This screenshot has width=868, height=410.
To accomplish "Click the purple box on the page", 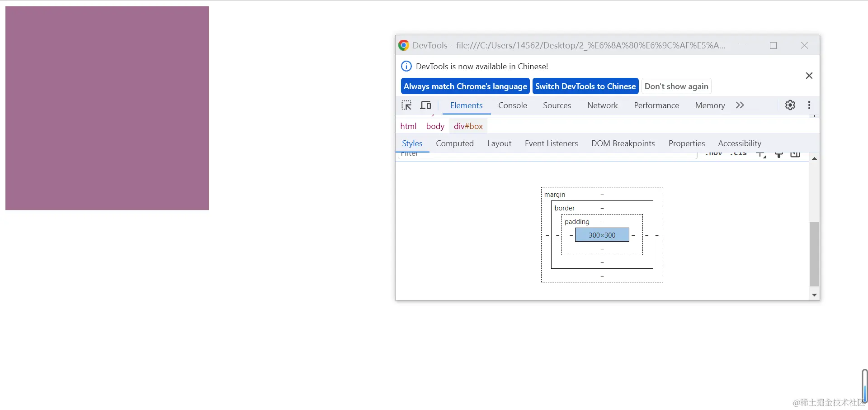I will [107, 108].
